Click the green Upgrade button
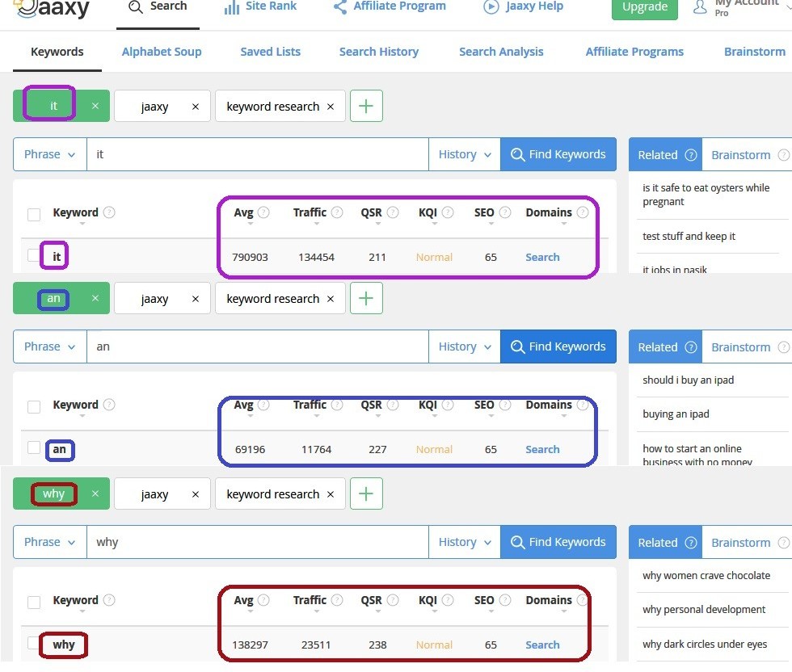792x672 pixels. tap(645, 7)
